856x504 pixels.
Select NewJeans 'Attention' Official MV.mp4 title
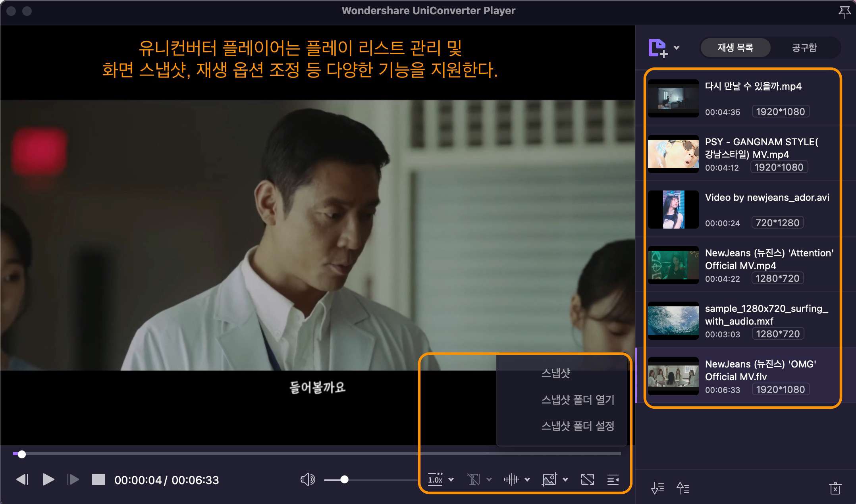tap(769, 259)
